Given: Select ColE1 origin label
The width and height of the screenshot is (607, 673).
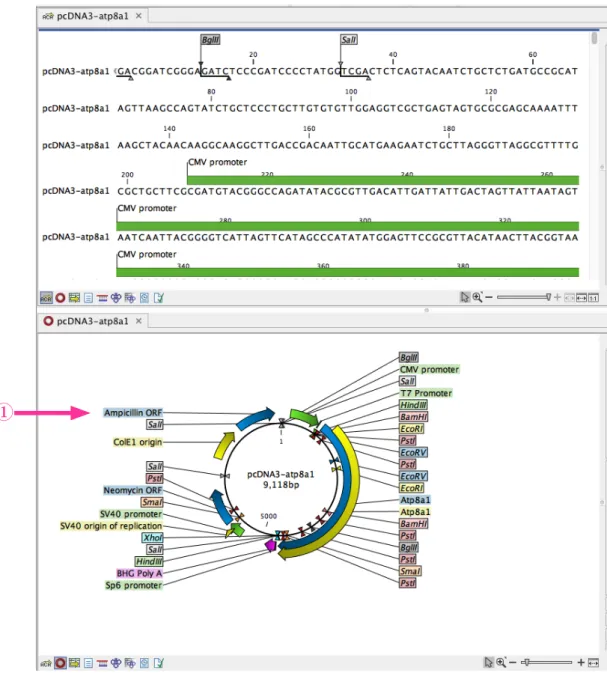Looking at the screenshot, I should coord(138,442).
